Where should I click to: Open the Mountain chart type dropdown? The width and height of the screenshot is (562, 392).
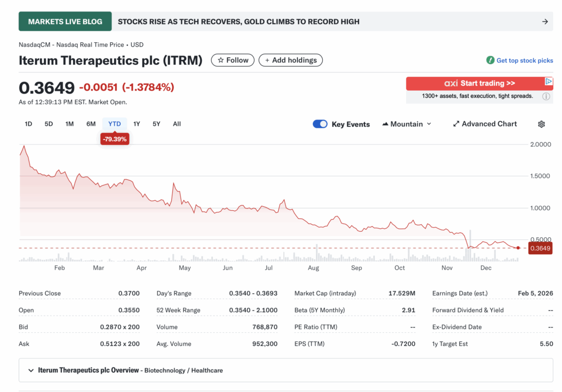point(406,124)
